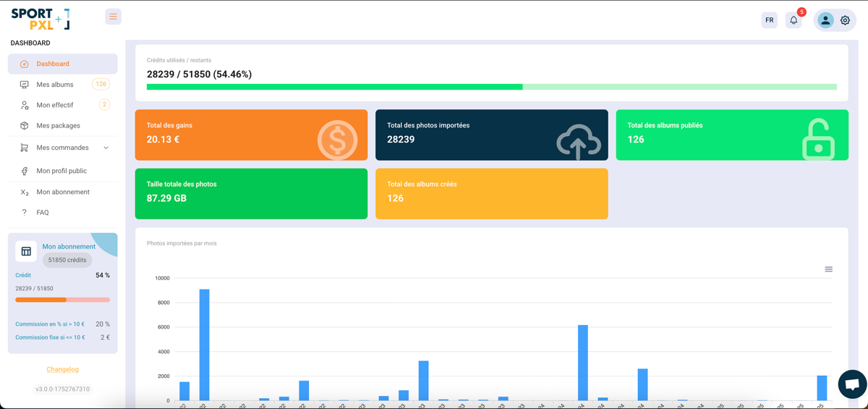This screenshot has width=868, height=409.
Task: Click the SPORT PXL+ logo
Action: pos(41,19)
